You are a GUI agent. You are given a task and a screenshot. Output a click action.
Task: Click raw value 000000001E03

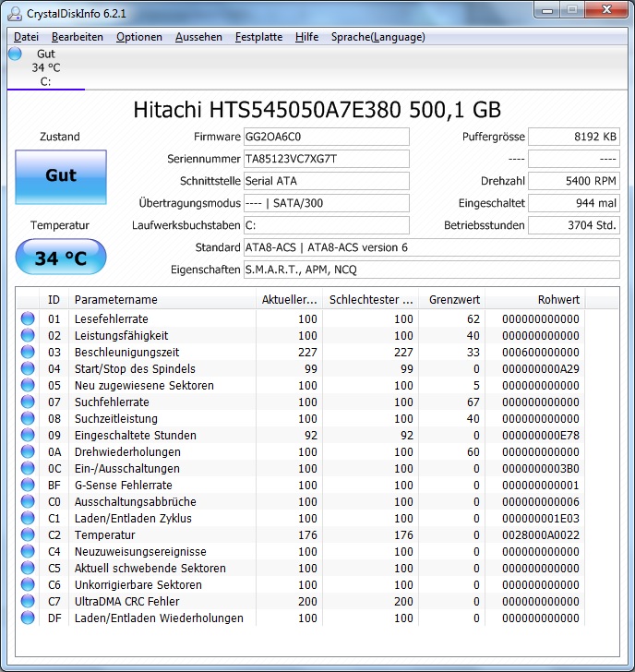click(541, 518)
